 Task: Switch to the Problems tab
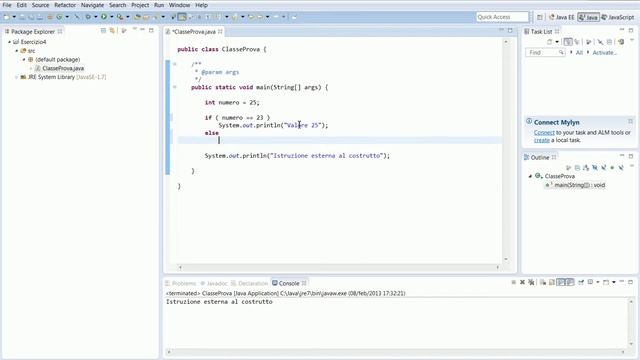pyautogui.click(x=180, y=283)
